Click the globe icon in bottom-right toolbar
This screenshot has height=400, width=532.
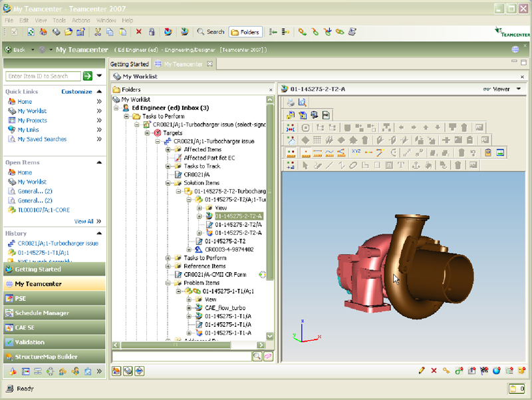496,371
